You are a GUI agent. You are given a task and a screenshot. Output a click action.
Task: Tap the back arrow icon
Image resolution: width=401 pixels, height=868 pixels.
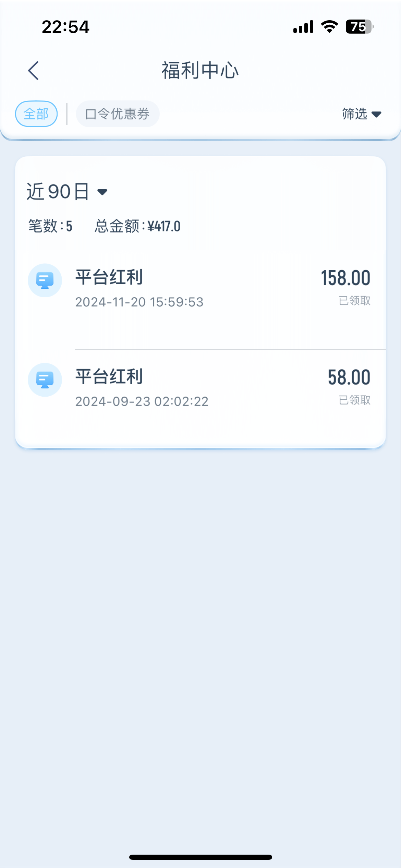click(x=33, y=71)
